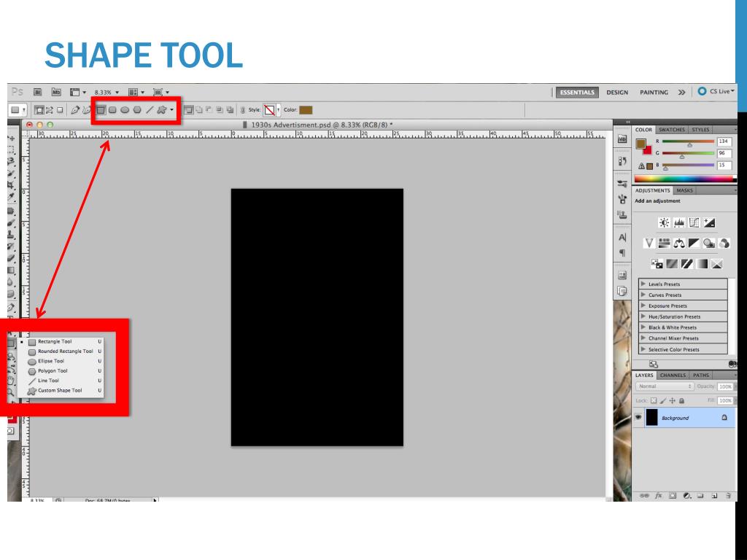Add an Invert adjustment

pyautogui.click(x=657, y=264)
